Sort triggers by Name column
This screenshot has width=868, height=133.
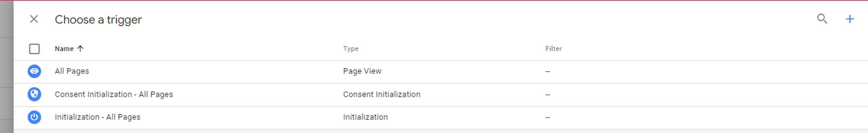[64, 49]
